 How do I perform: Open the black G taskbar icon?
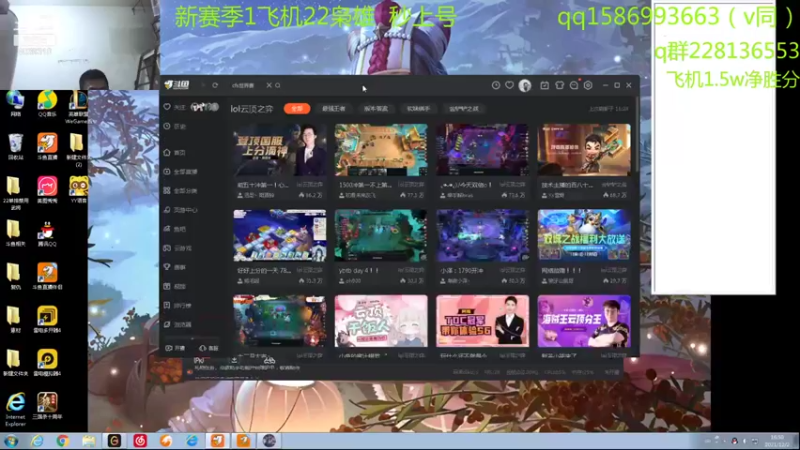(114, 440)
